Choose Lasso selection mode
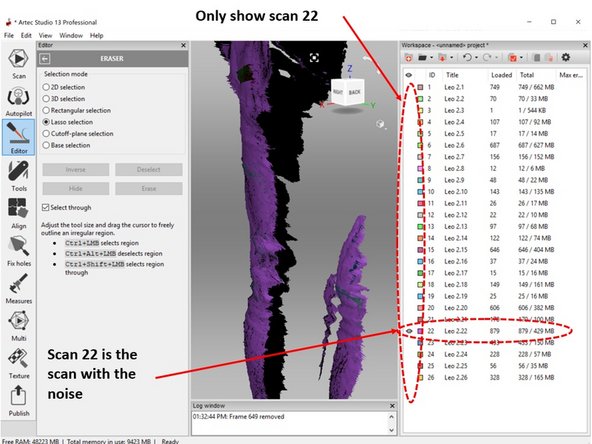 (68, 122)
